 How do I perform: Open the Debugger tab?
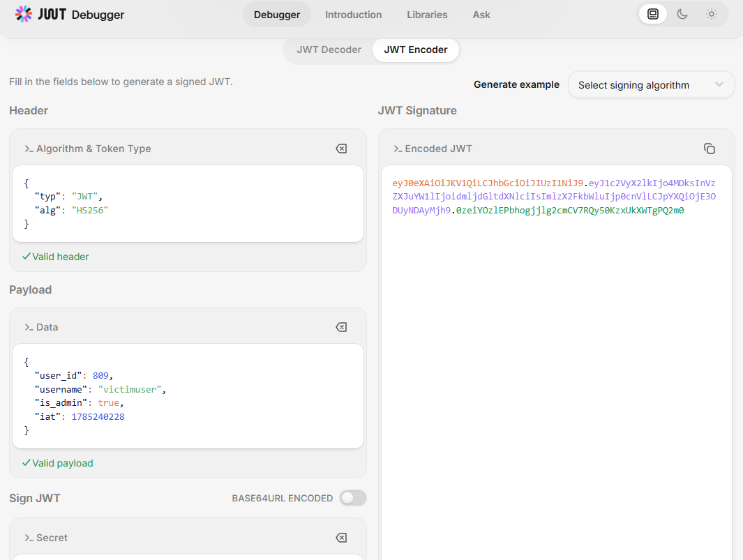click(277, 15)
